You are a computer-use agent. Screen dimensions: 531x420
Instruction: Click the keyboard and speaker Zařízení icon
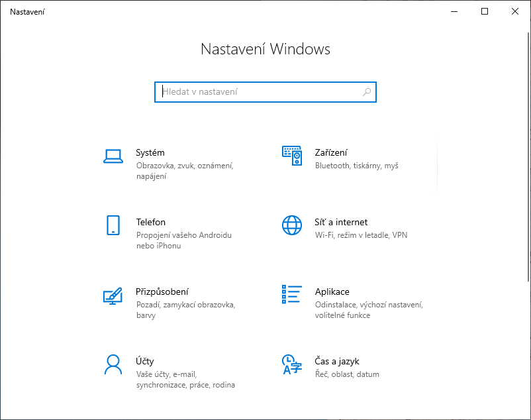[x=292, y=156]
